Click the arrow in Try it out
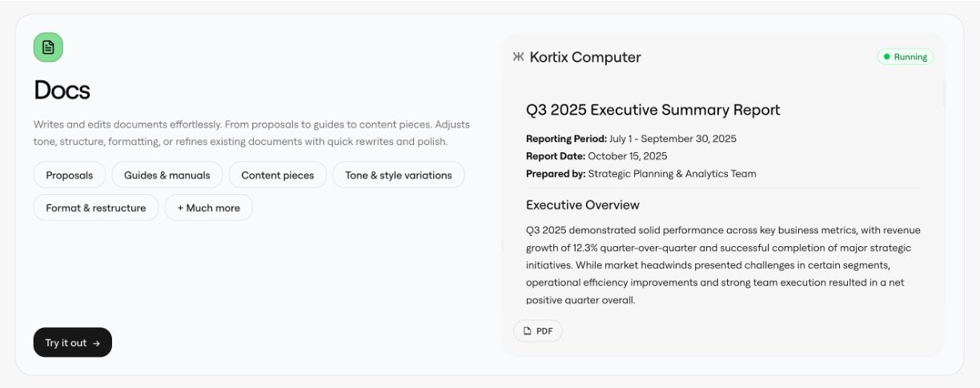 coord(97,343)
